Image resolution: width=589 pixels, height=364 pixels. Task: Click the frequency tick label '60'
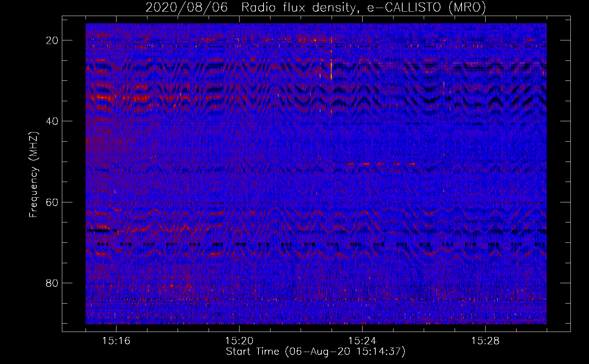coord(52,202)
